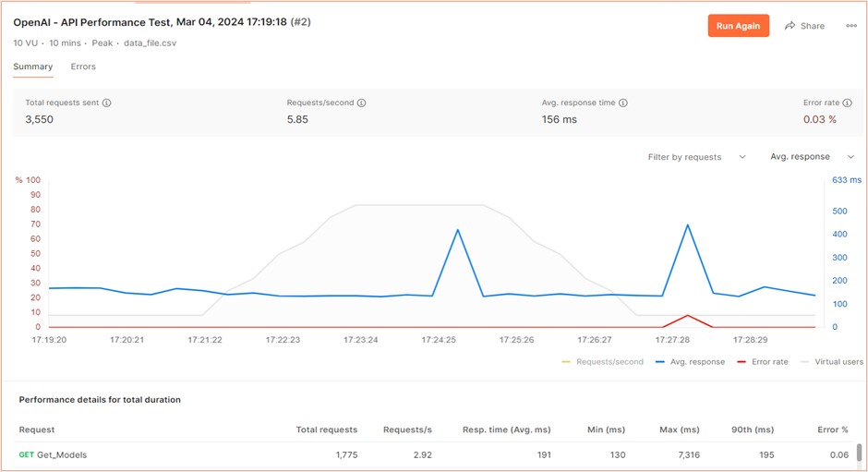Click the 7,316 max response cell
This screenshot has height=472, width=868.
point(689,454)
